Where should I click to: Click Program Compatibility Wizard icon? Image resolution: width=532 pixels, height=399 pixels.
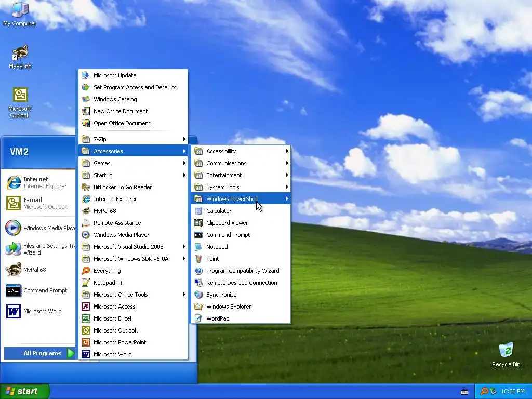point(198,271)
